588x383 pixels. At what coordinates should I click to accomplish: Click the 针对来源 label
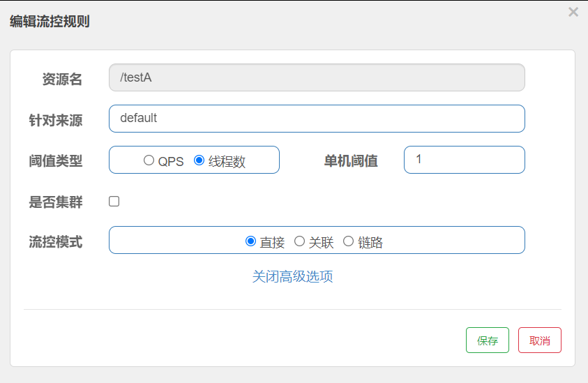56,121
